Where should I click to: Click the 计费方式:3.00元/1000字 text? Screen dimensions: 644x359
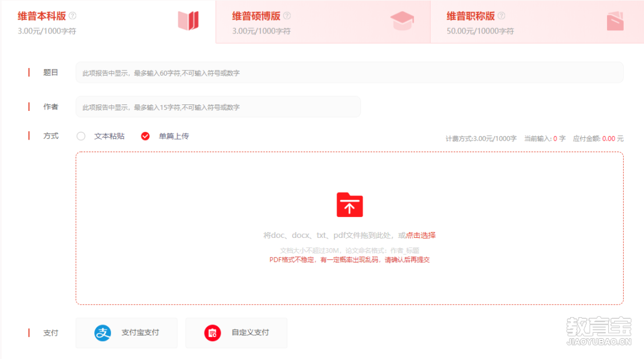pos(481,139)
